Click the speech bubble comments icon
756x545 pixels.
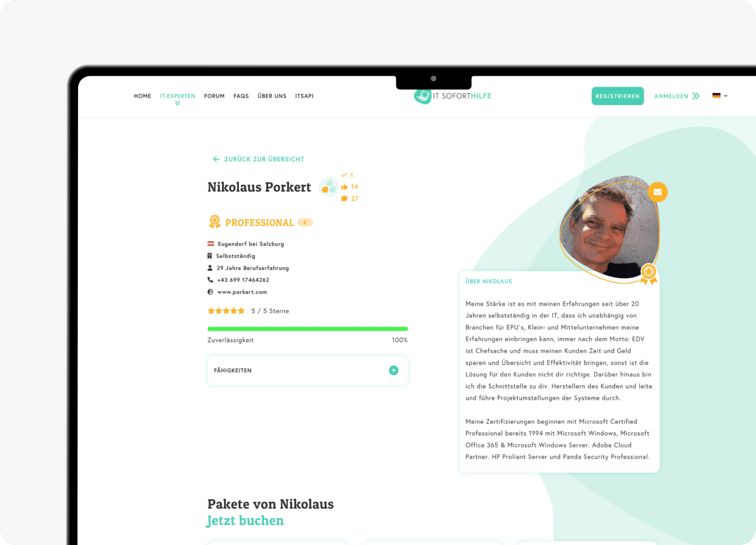coord(344,199)
